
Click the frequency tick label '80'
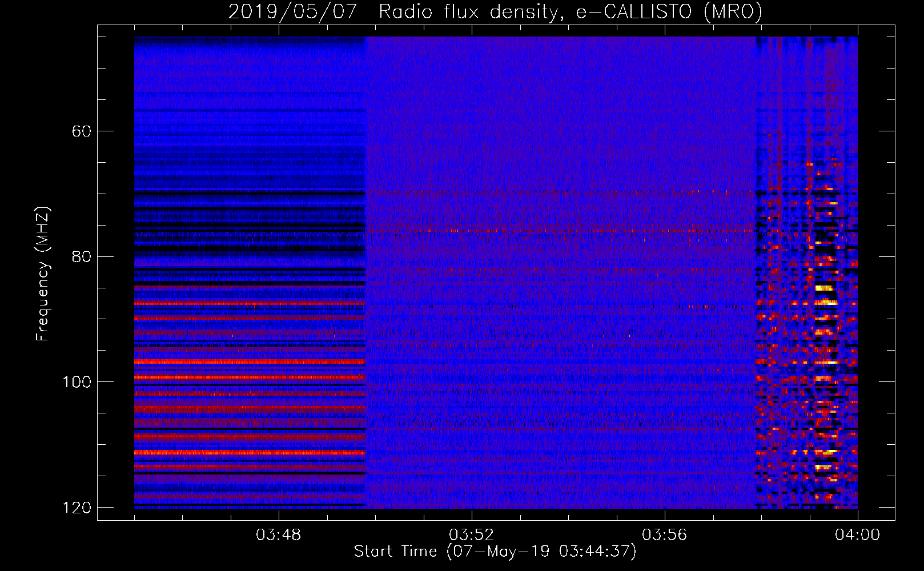(x=82, y=256)
